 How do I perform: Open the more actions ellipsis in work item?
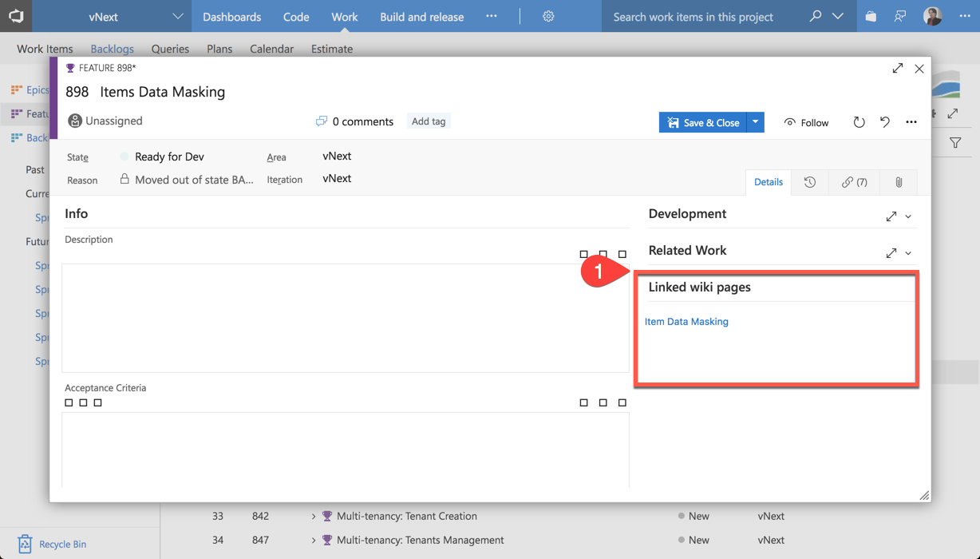point(911,122)
